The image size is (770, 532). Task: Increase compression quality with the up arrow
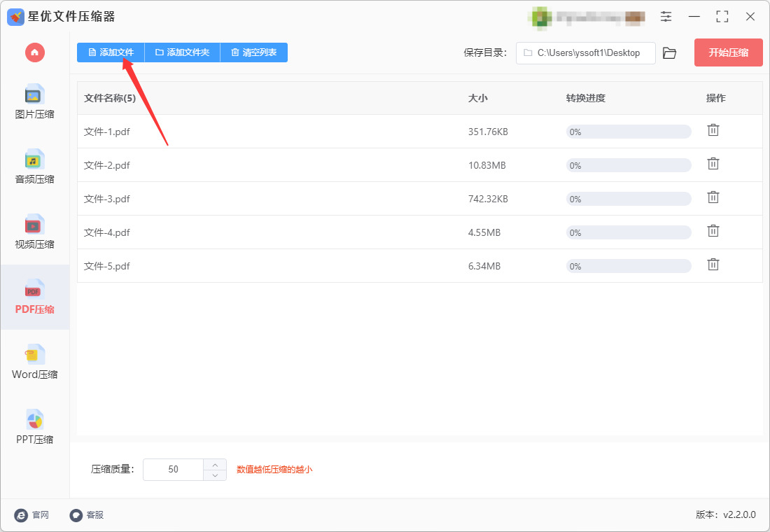click(x=215, y=465)
